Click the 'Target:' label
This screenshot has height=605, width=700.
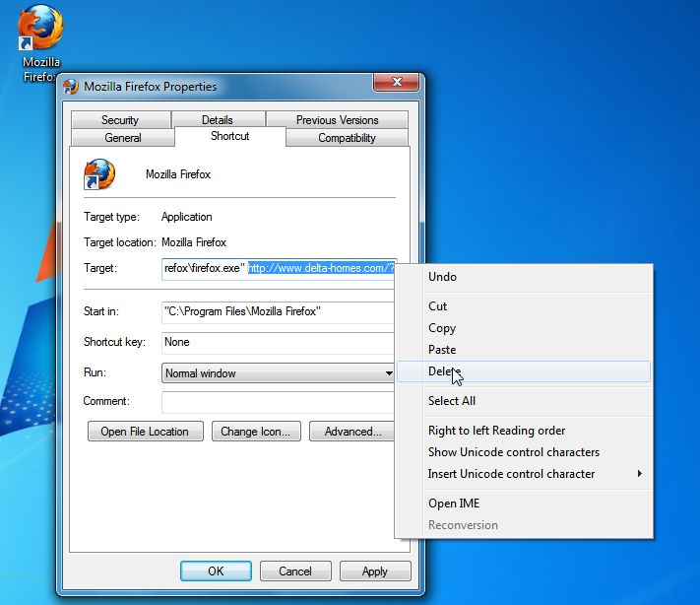[100, 268]
